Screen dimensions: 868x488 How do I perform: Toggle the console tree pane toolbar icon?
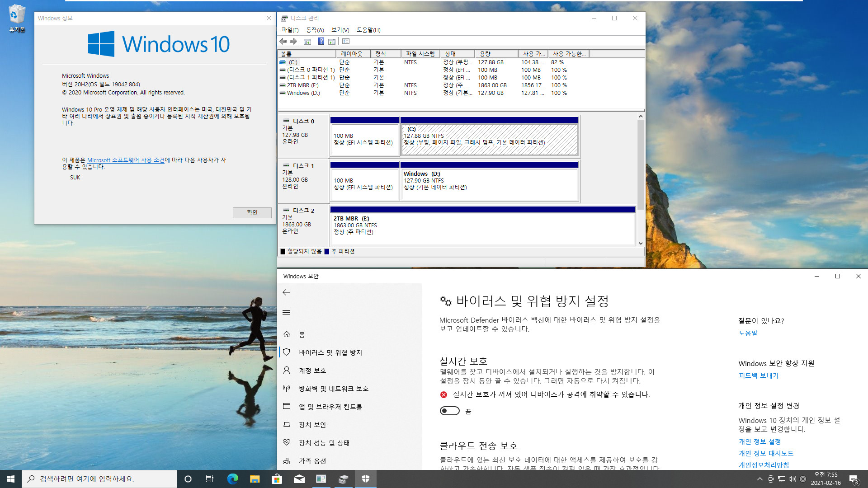pos(307,42)
